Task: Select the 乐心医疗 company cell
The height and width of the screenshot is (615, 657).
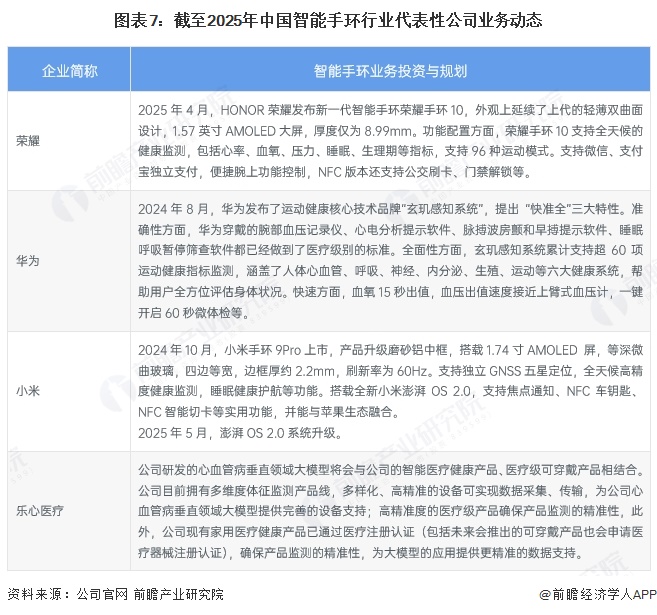Action: 69,511
